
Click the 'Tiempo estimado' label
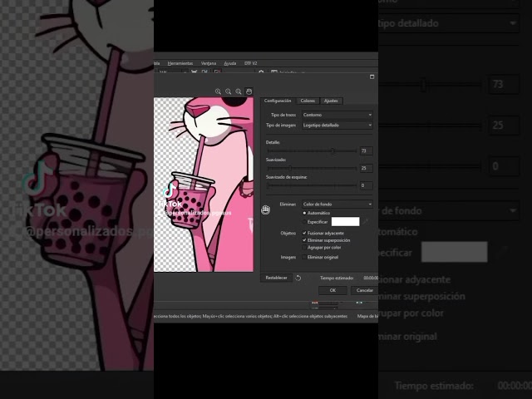(x=337, y=278)
